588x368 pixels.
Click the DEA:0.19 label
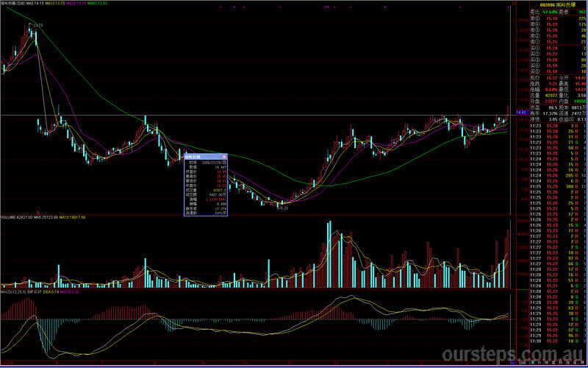coord(51,291)
